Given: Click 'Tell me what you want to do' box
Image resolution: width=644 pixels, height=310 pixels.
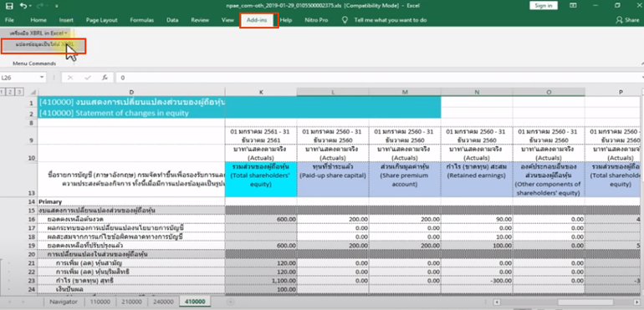Looking at the screenshot, I should (391, 20).
